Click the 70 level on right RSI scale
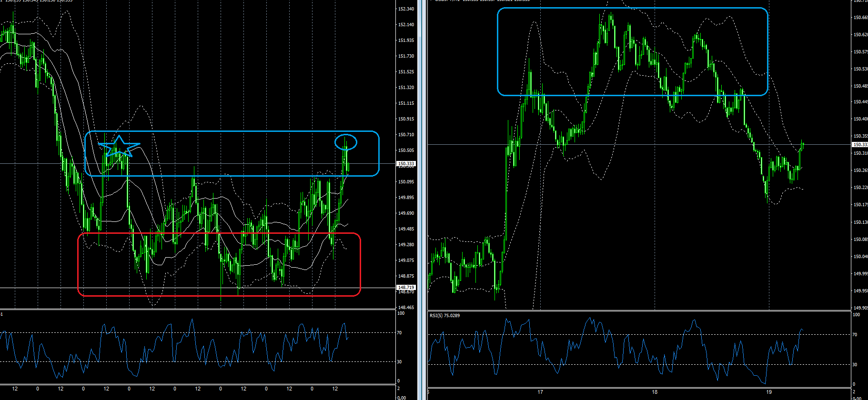The image size is (868, 400). (x=855, y=335)
